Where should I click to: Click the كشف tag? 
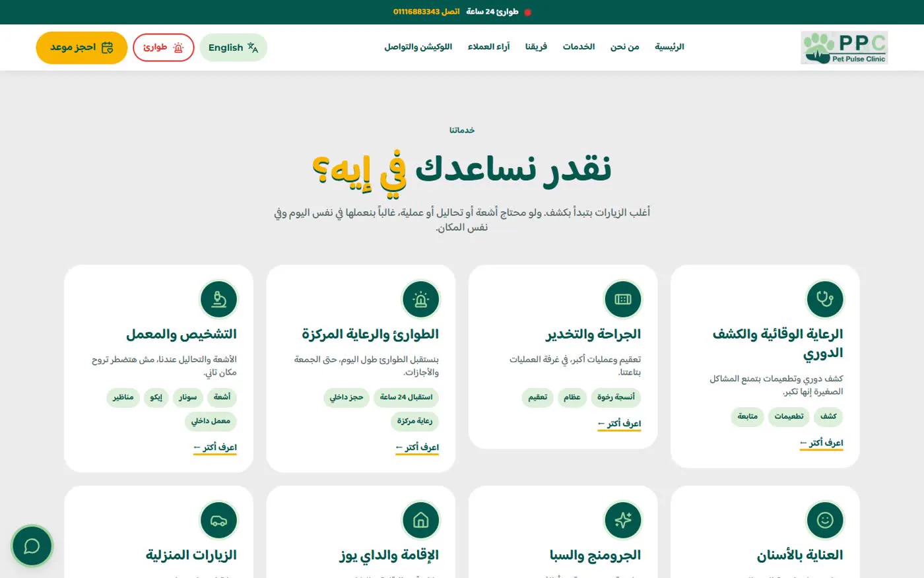click(x=828, y=416)
